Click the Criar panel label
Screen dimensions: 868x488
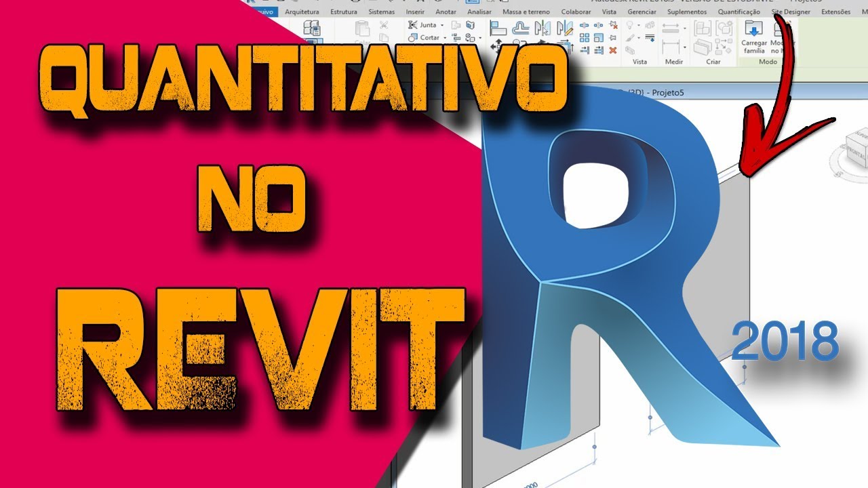coord(713,62)
